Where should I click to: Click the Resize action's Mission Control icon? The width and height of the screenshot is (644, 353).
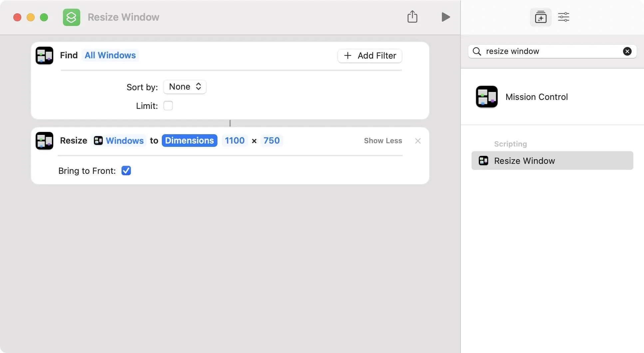(x=45, y=141)
